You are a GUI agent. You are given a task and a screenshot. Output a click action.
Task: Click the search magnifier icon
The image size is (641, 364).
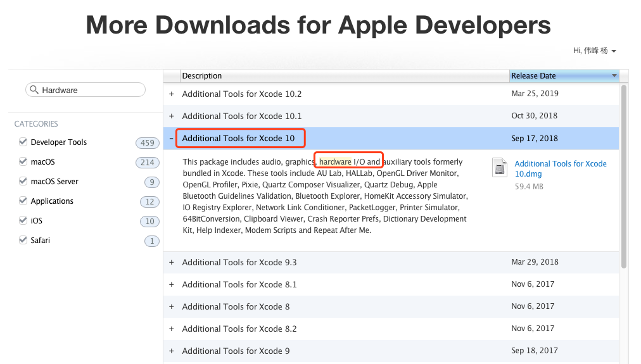click(x=34, y=89)
